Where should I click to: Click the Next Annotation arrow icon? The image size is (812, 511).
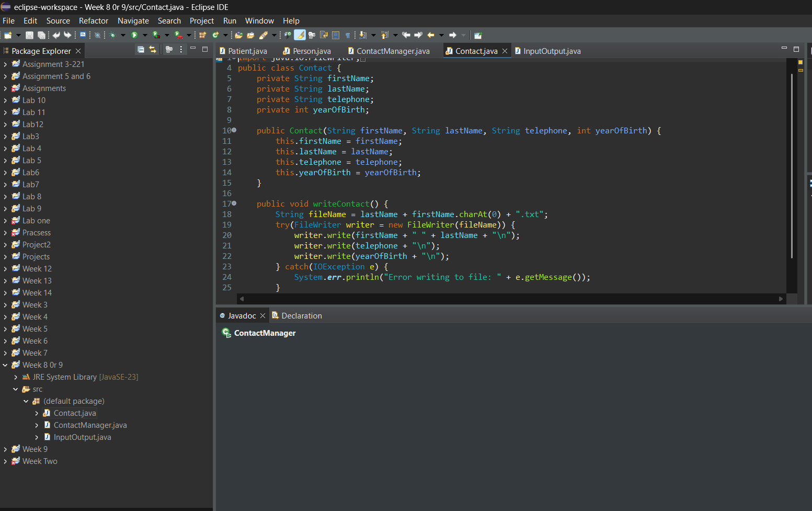click(363, 35)
